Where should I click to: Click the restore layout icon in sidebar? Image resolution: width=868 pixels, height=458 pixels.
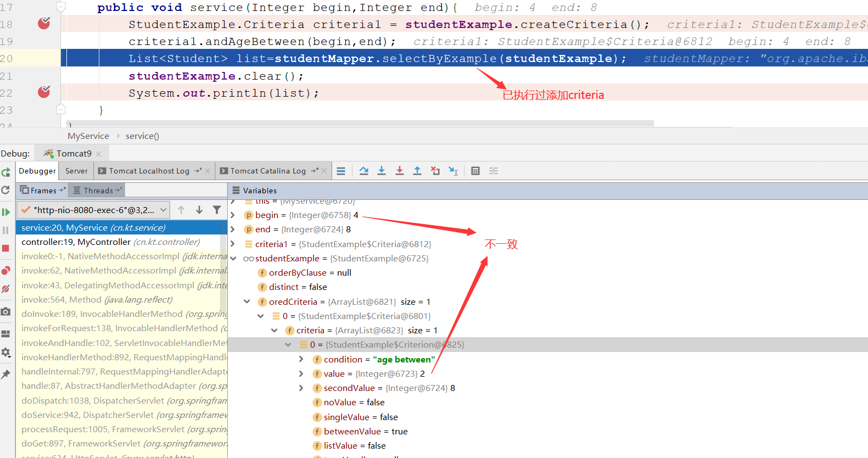[x=6, y=333]
